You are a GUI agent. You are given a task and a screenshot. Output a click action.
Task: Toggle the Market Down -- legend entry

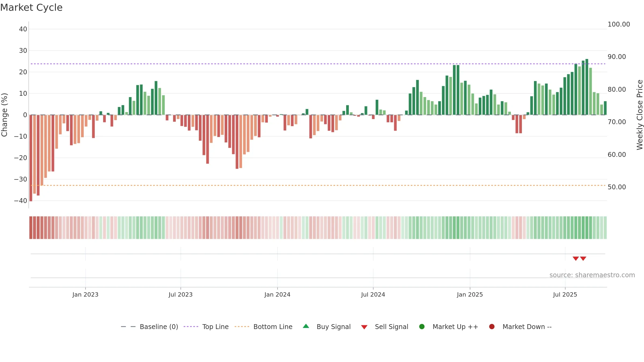pos(520,327)
